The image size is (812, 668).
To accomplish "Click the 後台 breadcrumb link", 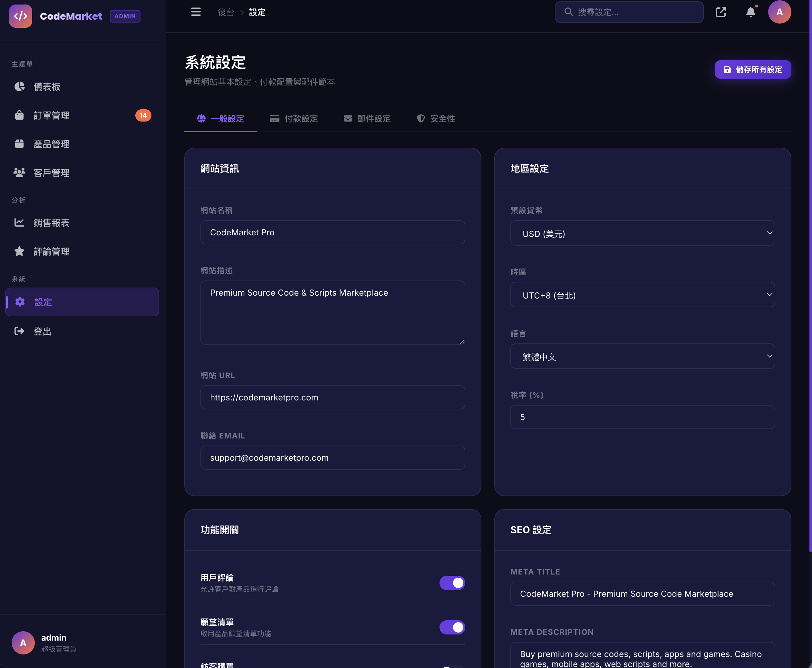I will pyautogui.click(x=226, y=12).
